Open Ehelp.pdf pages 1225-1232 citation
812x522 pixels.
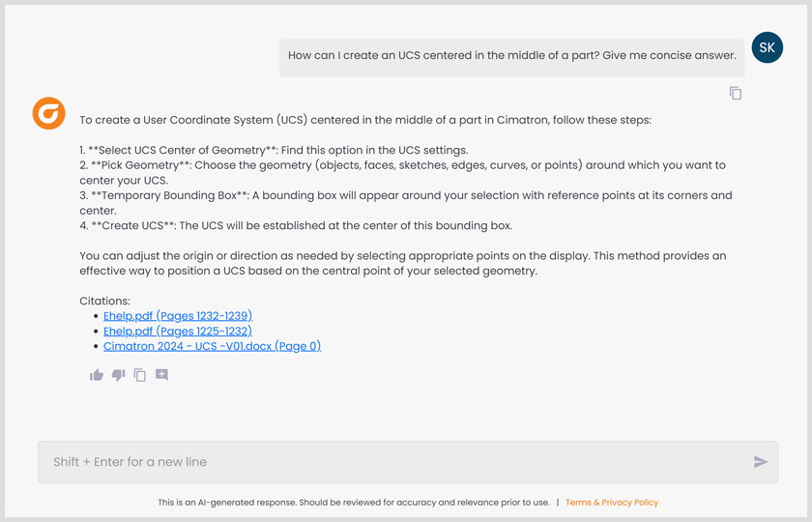click(x=178, y=331)
